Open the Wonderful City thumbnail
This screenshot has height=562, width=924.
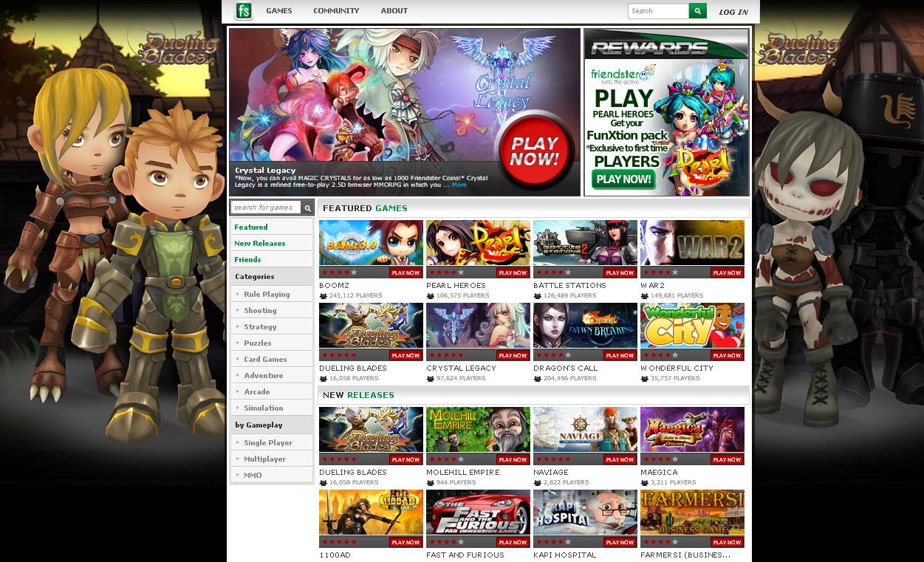(692, 326)
